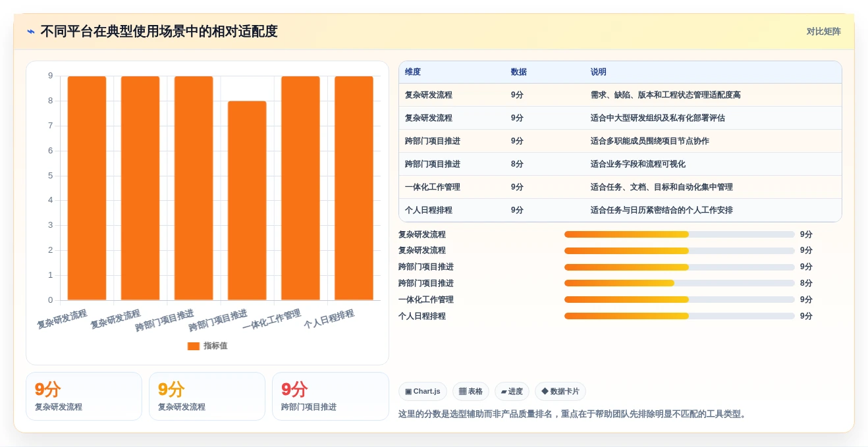Click 个人日程排程 in the table's 维度 column
Image resolution: width=868 pixels, height=447 pixels.
pos(429,211)
